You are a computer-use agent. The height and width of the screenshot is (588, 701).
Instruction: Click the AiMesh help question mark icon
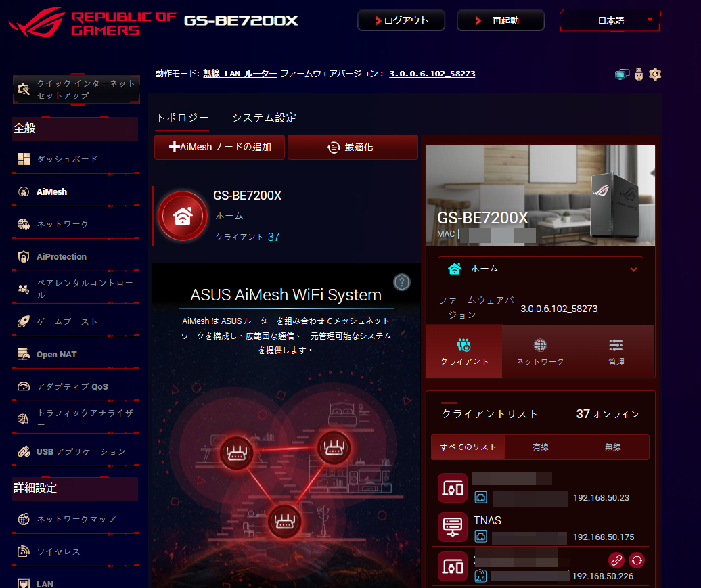pyautogui.click(x=402, y=282)
